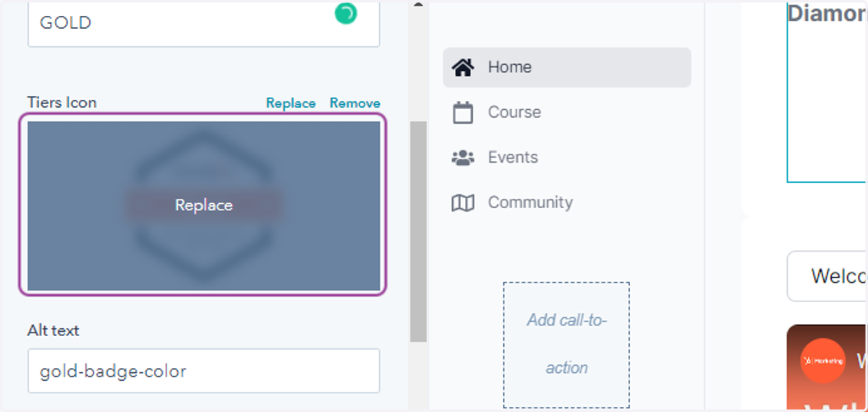Click the green Grammarly icon in GOLD field
The image size is (868, 412).
346,13
